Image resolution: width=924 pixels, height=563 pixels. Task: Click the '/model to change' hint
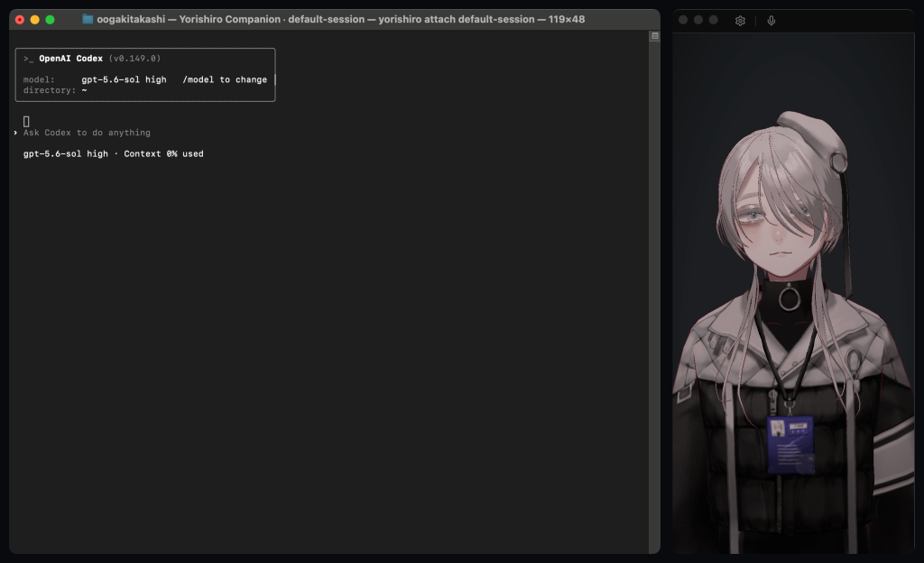pos(225,79)
